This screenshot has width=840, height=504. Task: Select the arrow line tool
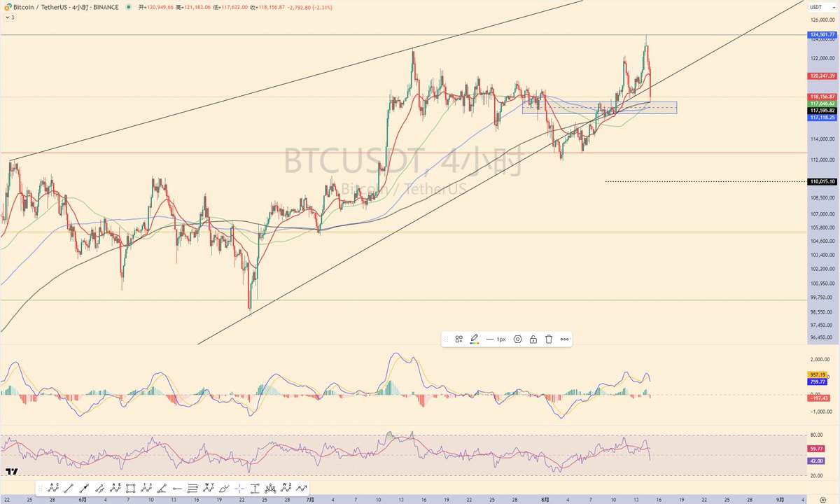tap(84, 489)
